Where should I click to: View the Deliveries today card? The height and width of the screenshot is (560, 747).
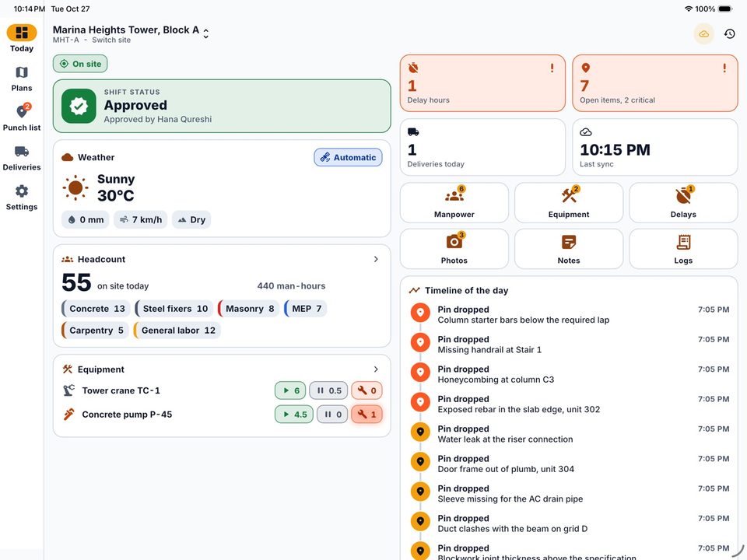[482, 147]
